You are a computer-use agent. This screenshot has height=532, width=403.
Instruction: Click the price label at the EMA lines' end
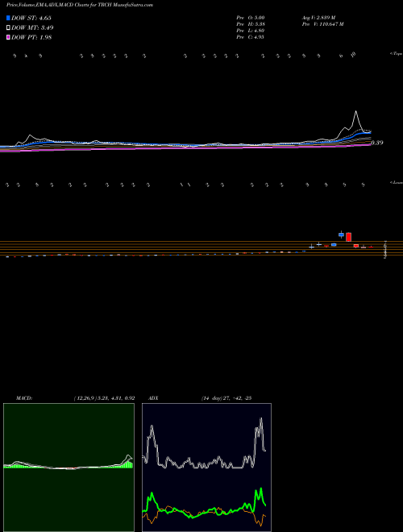pyautogui.click(x=376, y=143)
